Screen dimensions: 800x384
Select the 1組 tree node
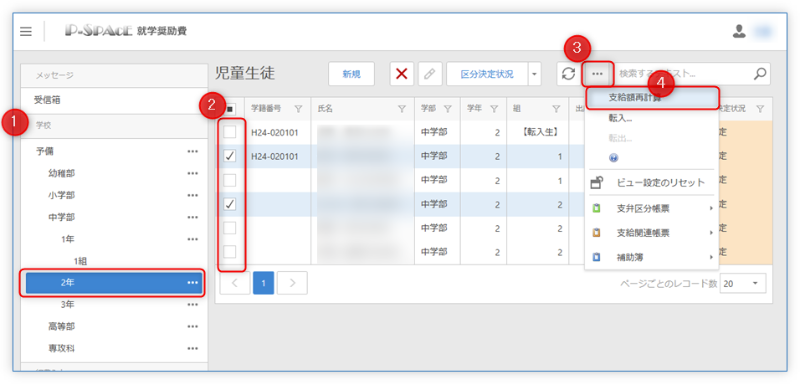(x=80, y=261)
